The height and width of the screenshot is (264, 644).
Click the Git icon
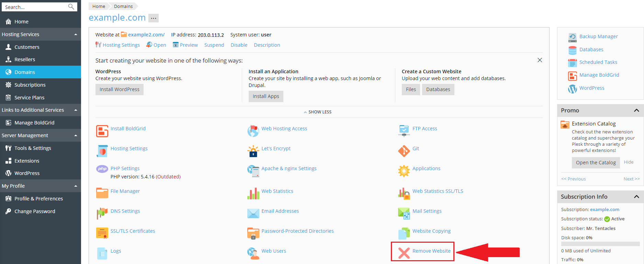(x=404, y=151)
